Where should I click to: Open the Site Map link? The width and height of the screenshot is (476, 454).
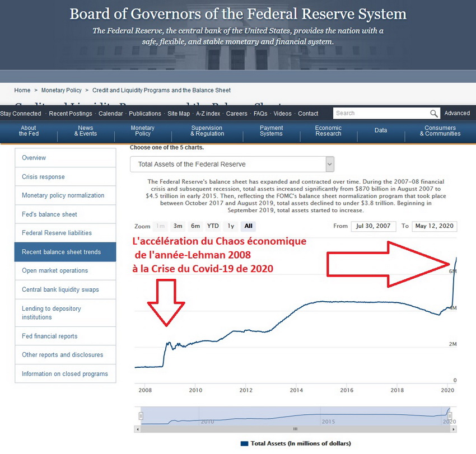coord(179,114)
